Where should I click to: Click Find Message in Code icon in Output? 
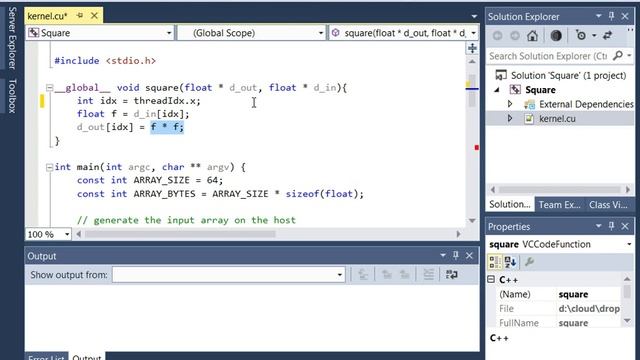tap(363, 275)
